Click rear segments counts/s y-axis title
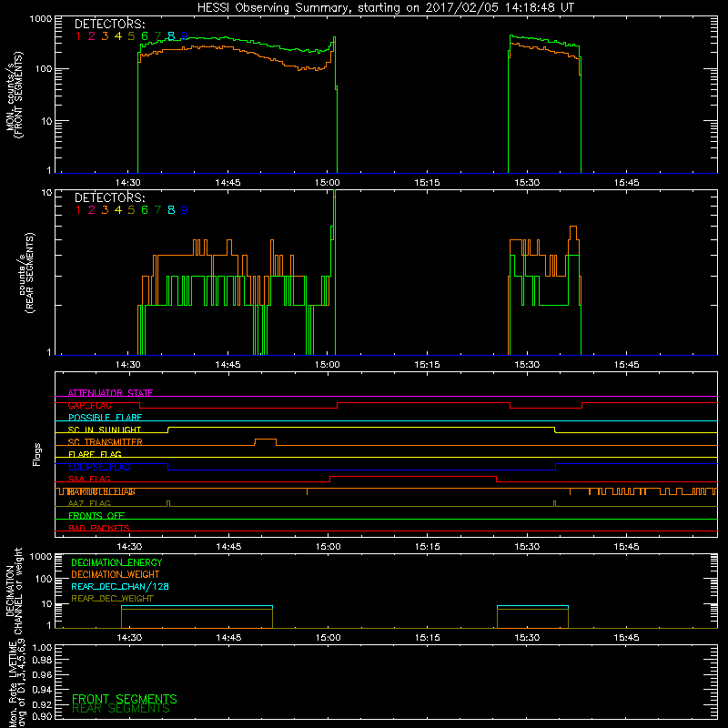728x728 pixels. pos(26,273)
